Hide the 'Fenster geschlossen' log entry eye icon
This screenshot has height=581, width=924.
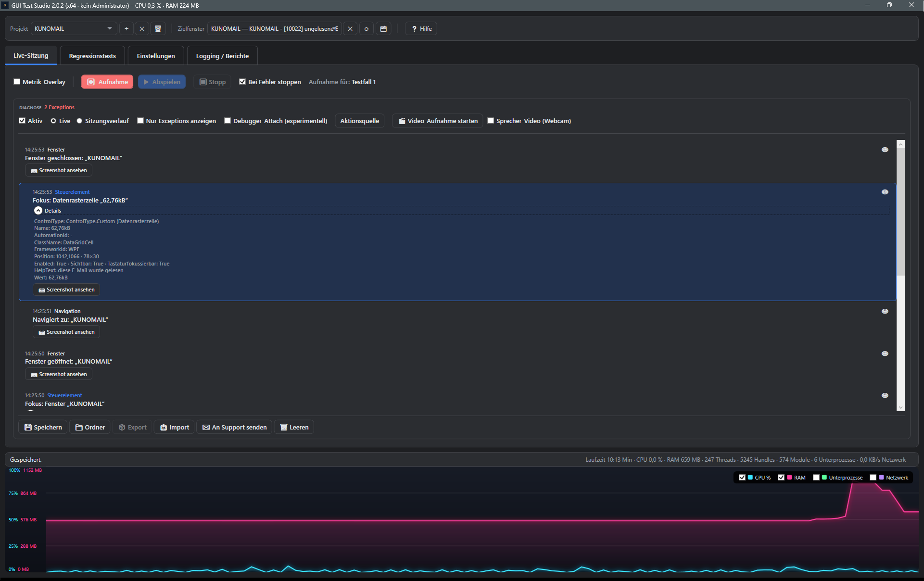(x=885, y=150)
